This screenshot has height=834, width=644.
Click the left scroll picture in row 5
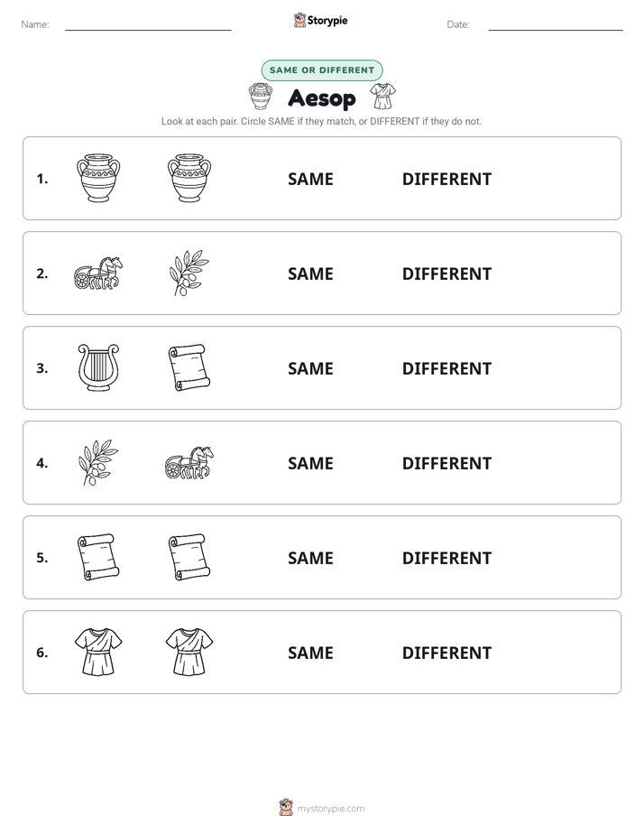coord(98,557)
